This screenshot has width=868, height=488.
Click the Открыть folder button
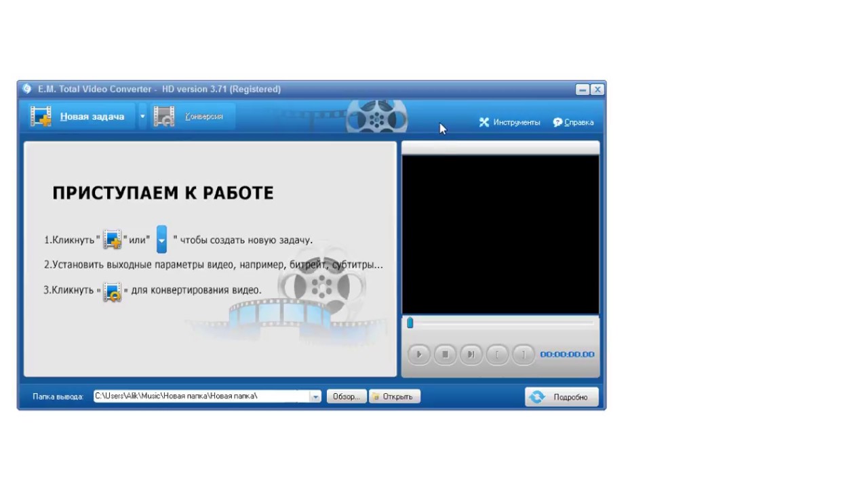point(395,396)
